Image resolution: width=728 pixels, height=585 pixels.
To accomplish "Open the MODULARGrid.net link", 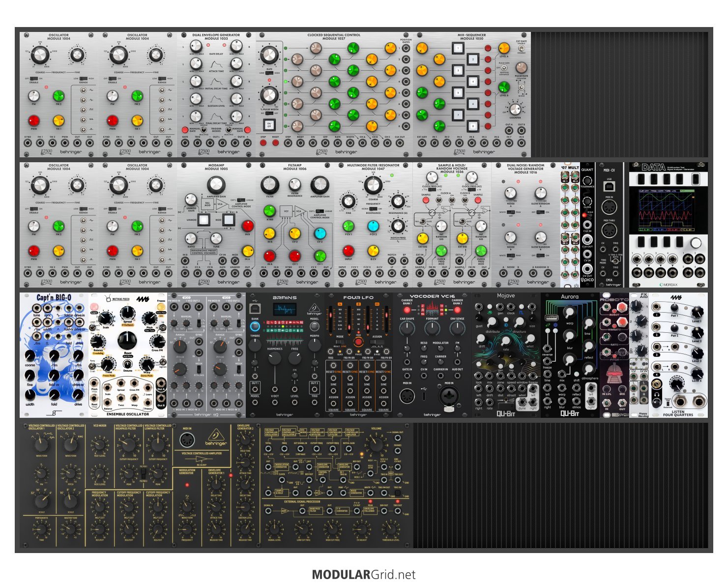I will (364, 575).
